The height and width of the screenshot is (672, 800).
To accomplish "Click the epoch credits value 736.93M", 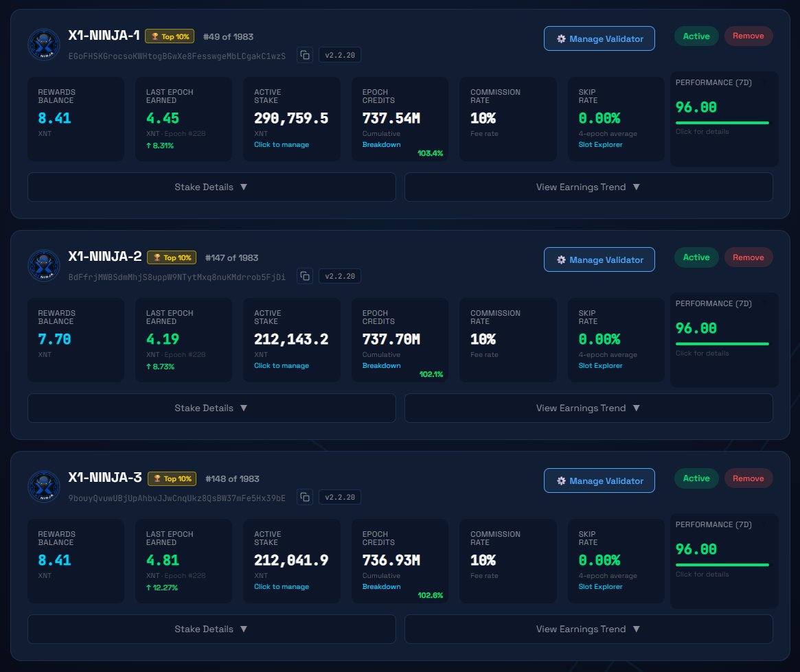I will tap(391, 560).
